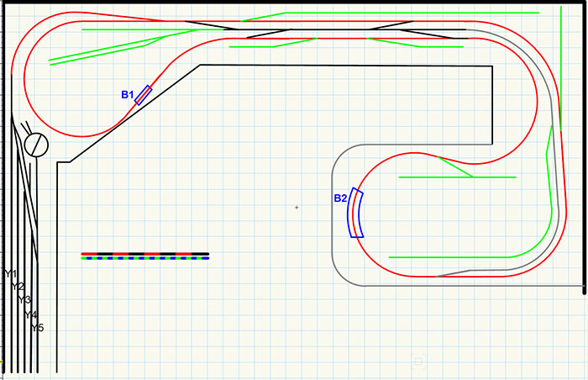Click the Y5 yard track label
The height and width of the screenshot is (380, 588).
tap(38, 328)
